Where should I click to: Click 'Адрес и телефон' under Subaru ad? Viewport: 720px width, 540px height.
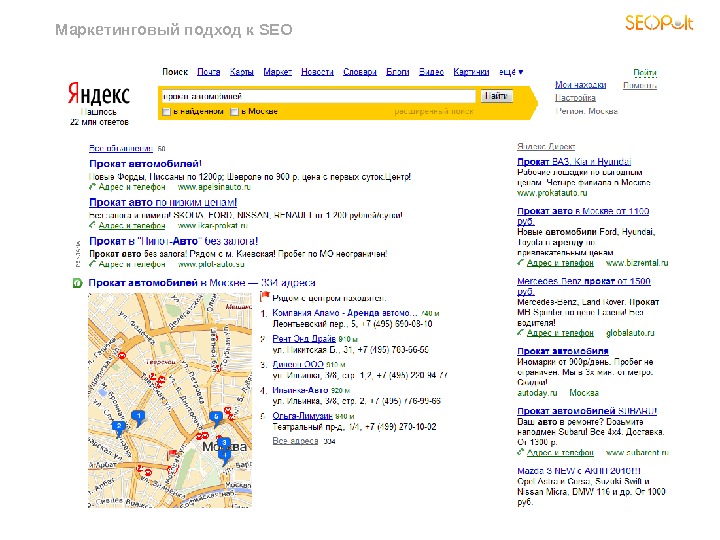point(560,453)
